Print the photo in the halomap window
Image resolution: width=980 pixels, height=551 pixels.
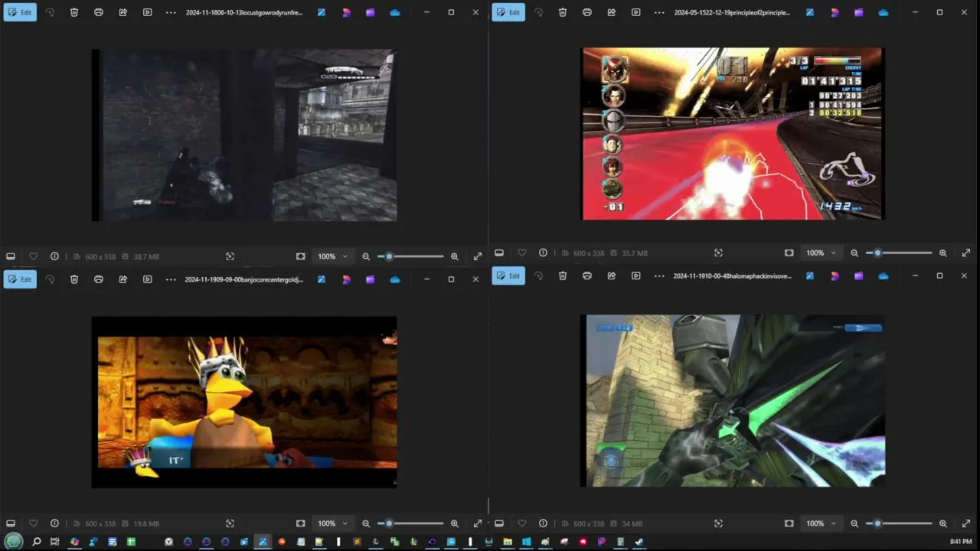[587, 275]
